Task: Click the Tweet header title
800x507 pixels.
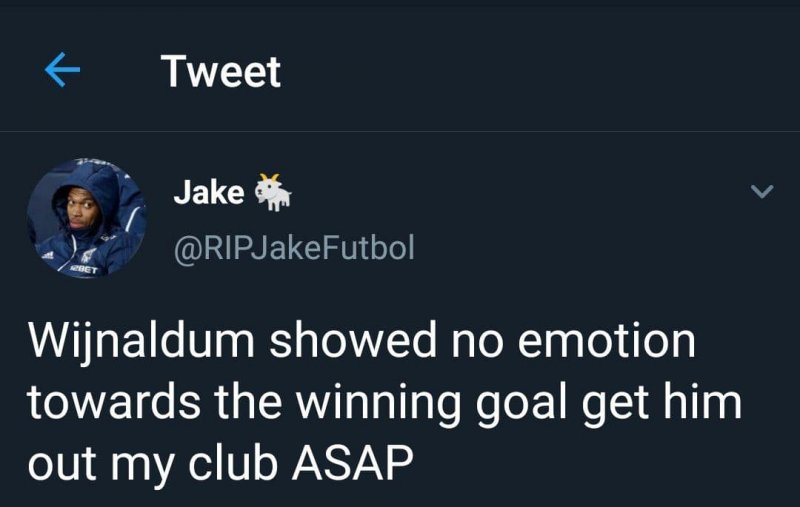Action: pyautogui.click(x=221, y=71)
